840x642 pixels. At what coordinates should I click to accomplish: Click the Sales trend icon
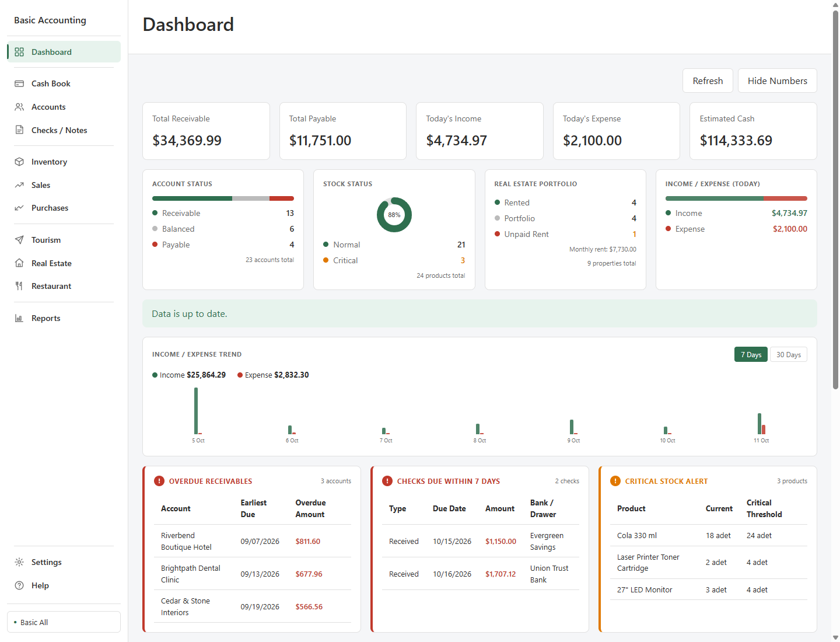[x=19, y=185]
